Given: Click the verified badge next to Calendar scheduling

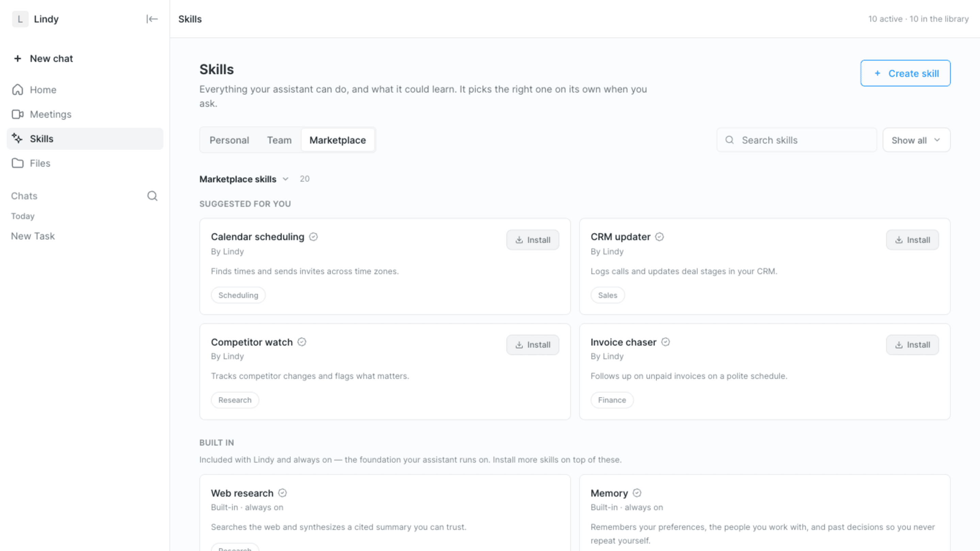Looking at the screenshot, I should pos(313,237).
